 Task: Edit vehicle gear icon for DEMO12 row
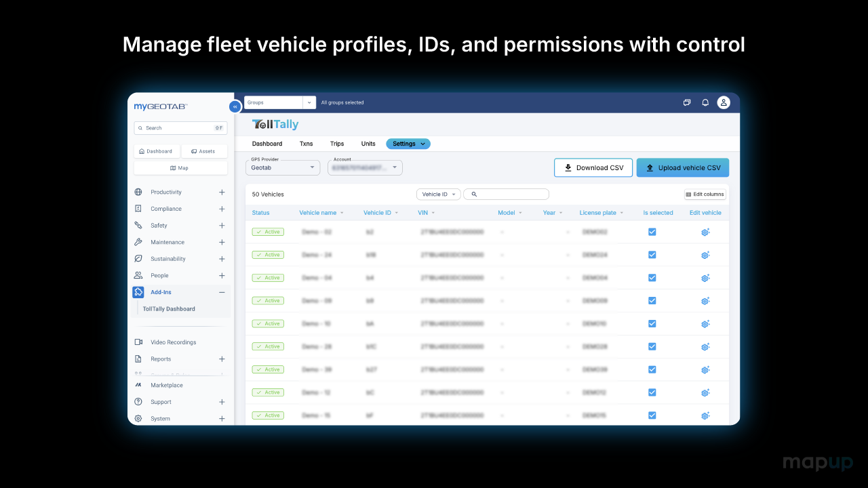pos(705,392)
